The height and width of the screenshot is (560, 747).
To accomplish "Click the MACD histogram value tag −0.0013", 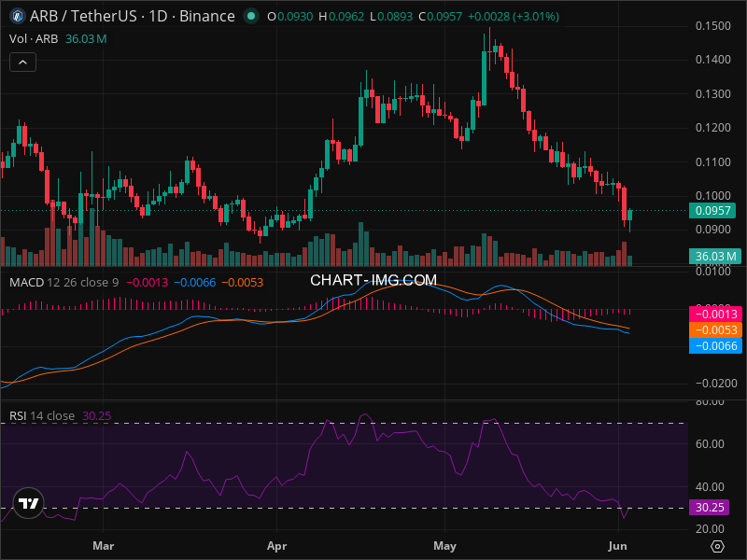I will tap(715, 315).
